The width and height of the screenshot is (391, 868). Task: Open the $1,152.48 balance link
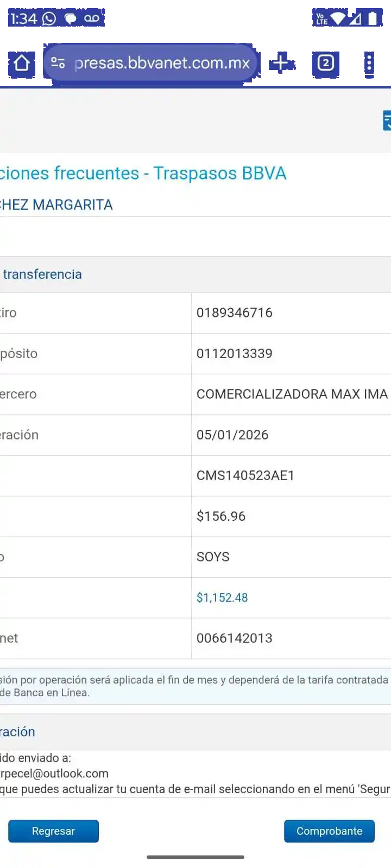coord(222,598)
